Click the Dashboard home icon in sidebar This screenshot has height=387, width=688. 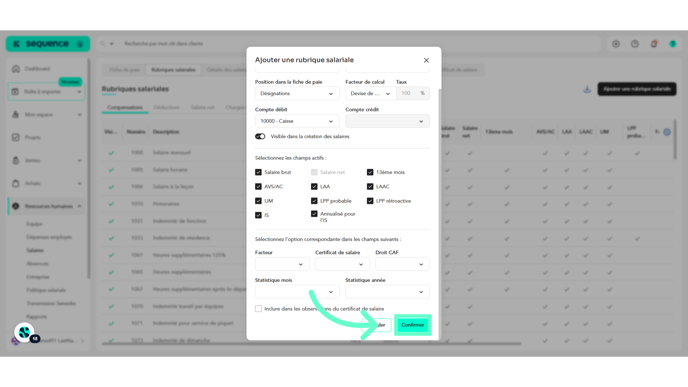coord(16,68)
